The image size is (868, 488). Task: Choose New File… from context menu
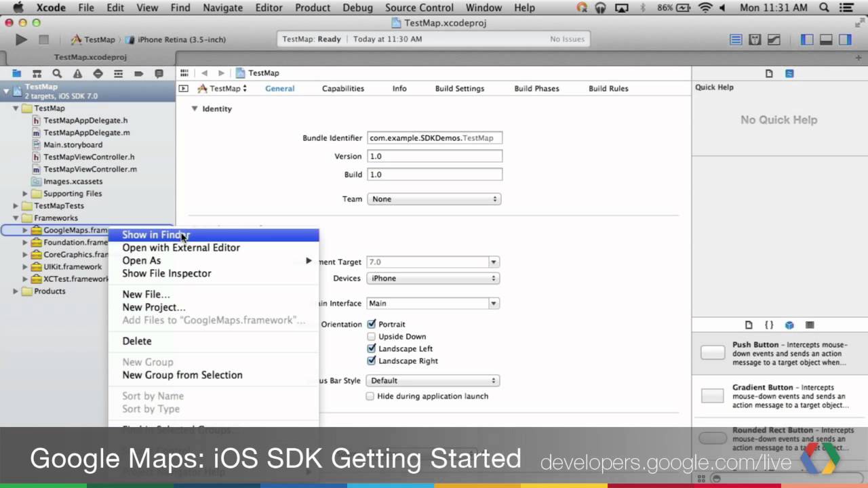click(214, 294)
